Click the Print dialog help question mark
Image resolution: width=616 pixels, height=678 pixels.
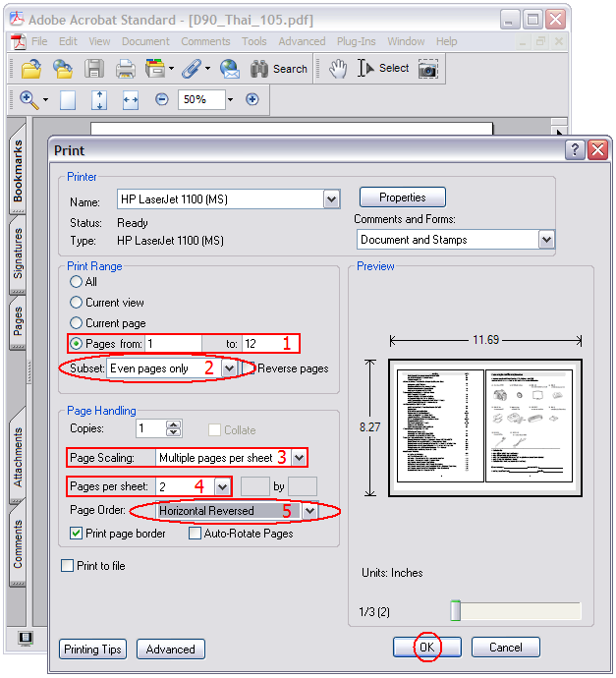(x=575, y=150)
